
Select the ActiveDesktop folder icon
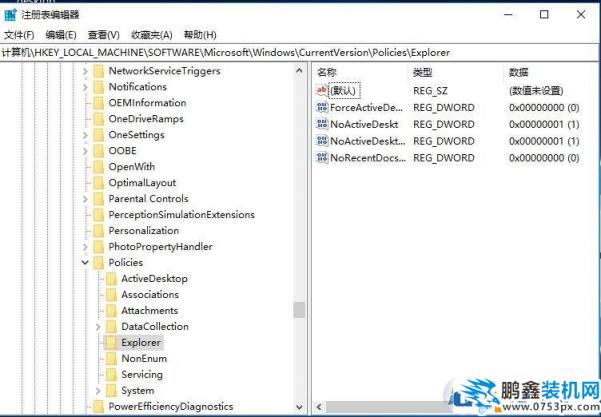click(x=111, y=279)
